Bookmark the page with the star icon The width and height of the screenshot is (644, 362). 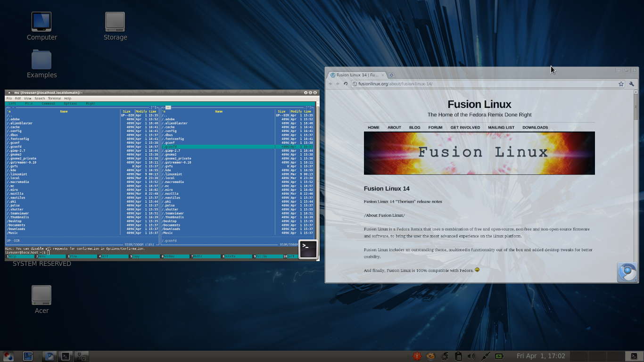pos(621,84)
